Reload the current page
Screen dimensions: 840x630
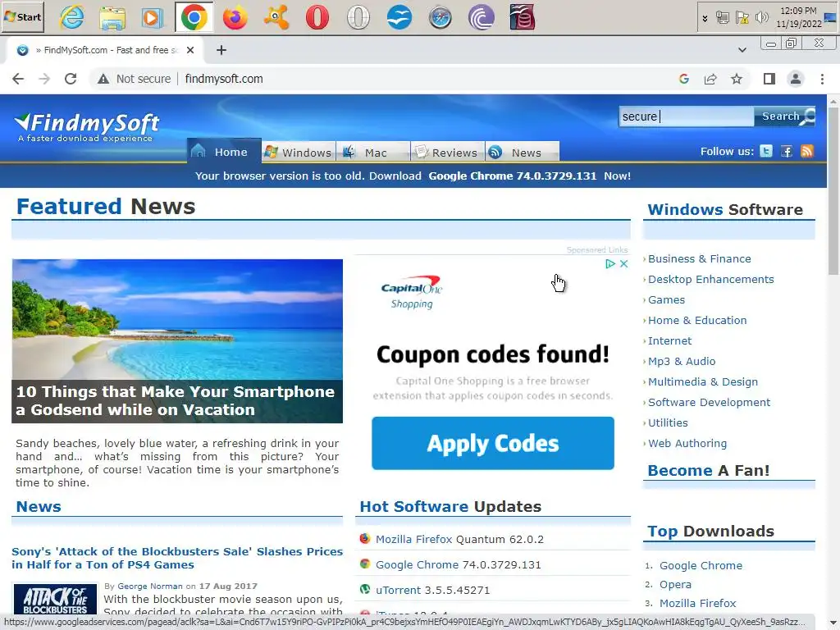click(x=71, y=79)
